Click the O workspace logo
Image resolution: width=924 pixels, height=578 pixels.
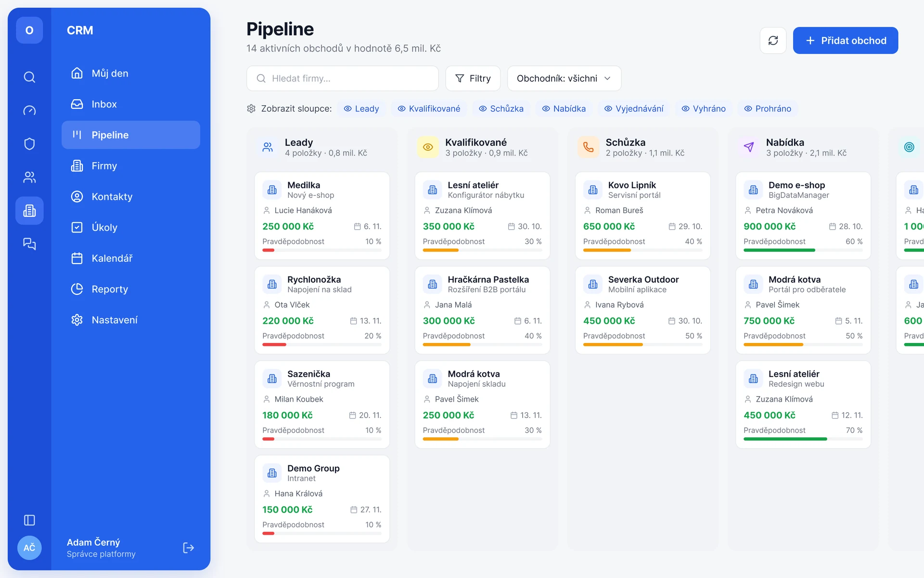pyautogui.click(x=29, y=30)
